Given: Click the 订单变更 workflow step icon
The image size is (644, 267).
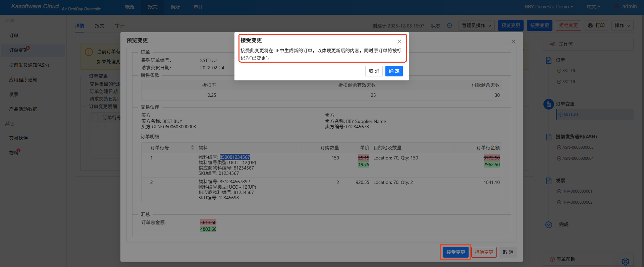Looking at the screenshot, I should point(548,104).
